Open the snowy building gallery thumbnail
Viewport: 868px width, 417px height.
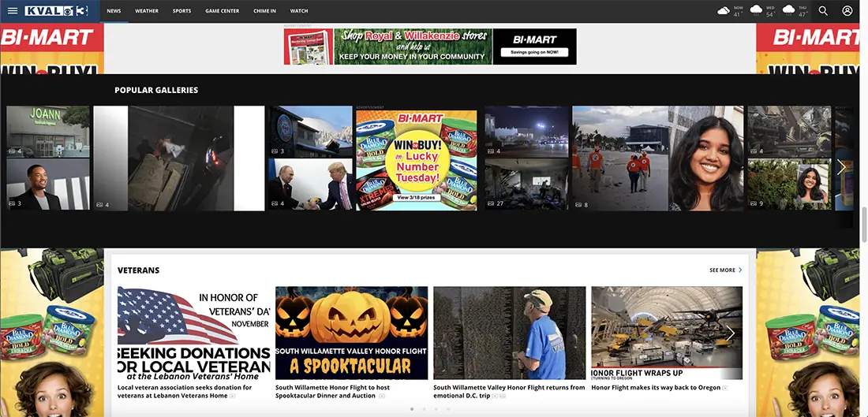(310, 132)
